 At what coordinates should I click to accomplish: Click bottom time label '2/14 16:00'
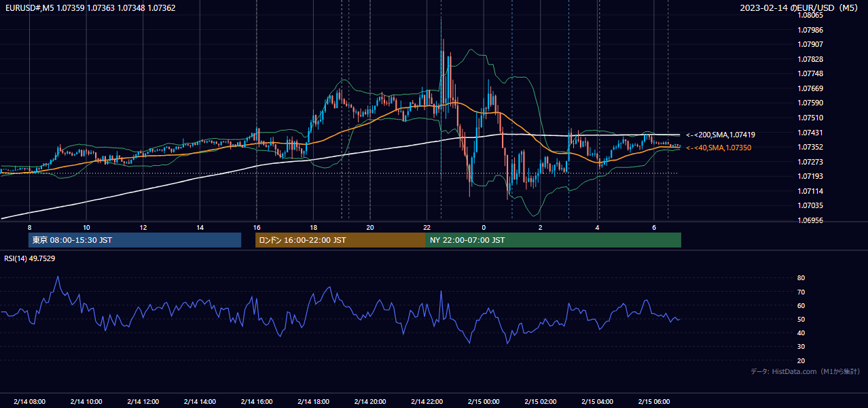[x=257, y=401]
